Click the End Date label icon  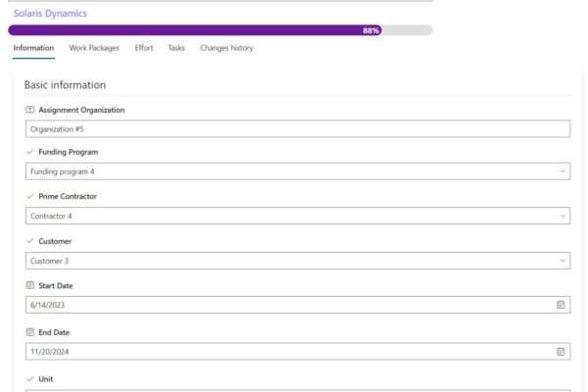30,332
